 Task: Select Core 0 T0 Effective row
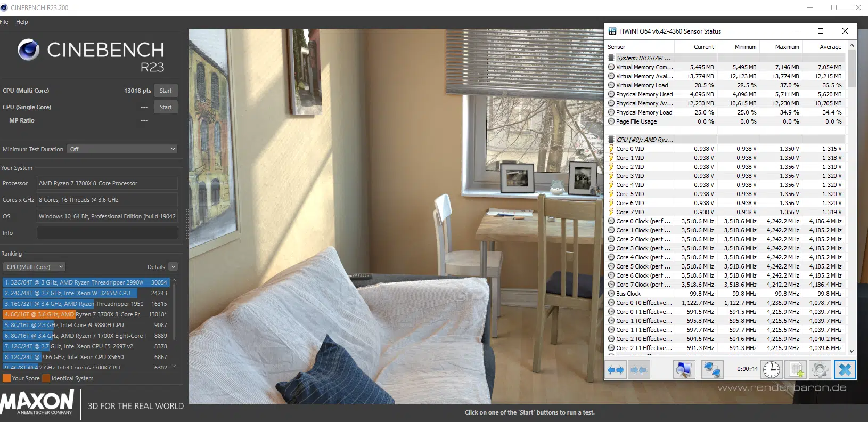coord(726,303)
